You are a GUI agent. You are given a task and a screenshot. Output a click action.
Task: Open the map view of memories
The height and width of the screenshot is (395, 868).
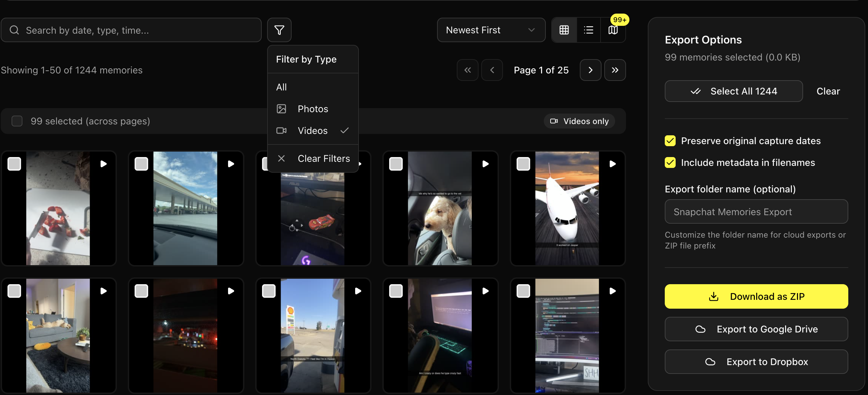613,30
